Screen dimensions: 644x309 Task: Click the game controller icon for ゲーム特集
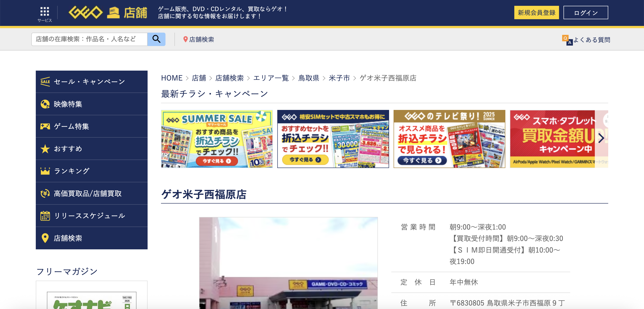[45, 126]
